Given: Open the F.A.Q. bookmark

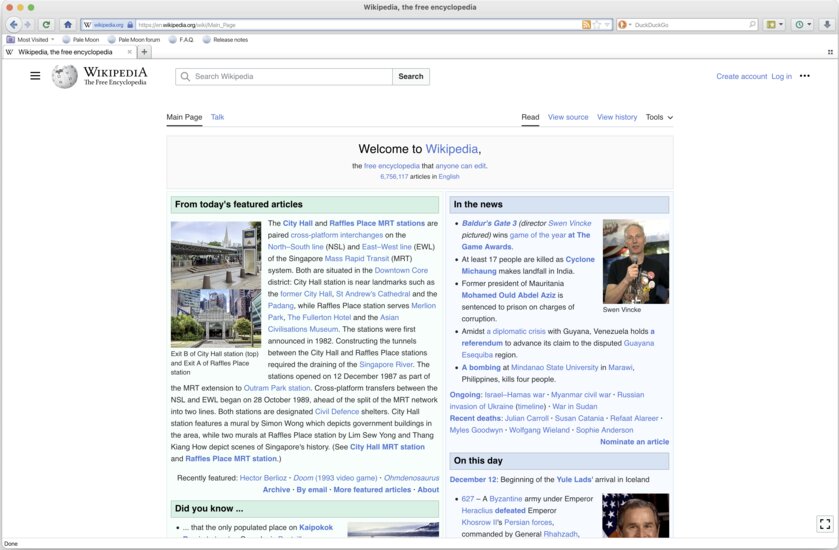Looking at the screenshot, I should click(181, 40).
